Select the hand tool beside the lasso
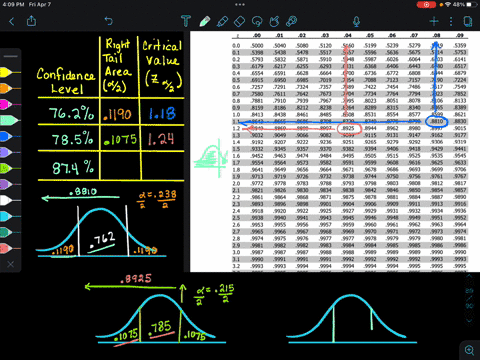480x360 pixels. coord(274,21)
